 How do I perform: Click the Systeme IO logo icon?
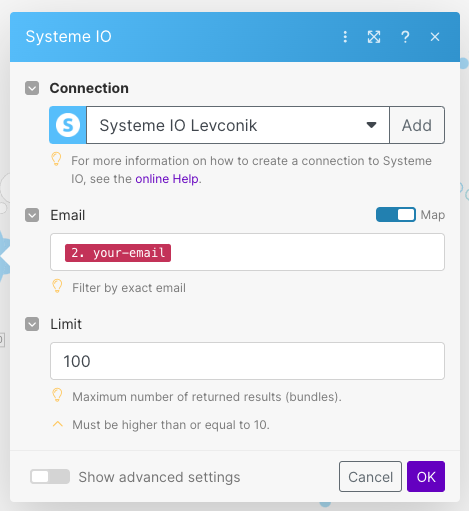point(68,125)
